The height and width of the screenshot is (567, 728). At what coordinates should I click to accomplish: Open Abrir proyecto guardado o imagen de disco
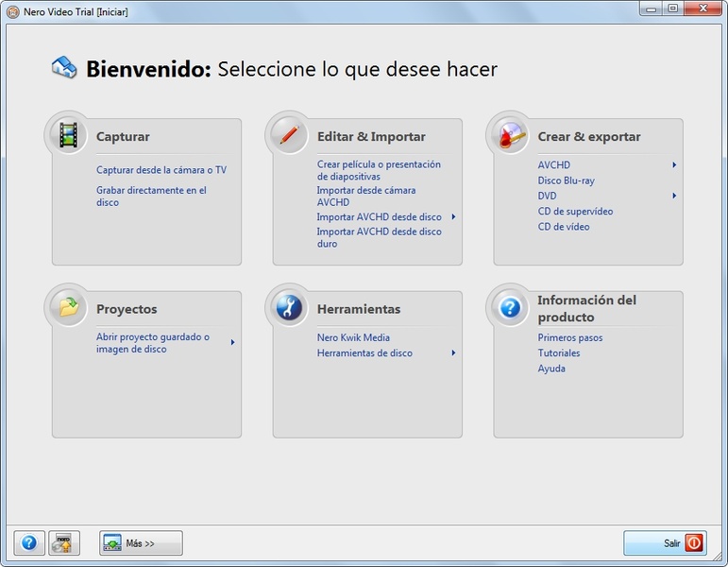tap(153, 343)
